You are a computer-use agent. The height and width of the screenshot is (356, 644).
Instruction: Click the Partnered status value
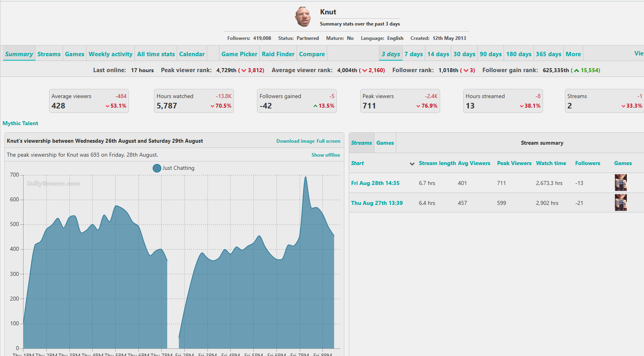pos(308,38)
